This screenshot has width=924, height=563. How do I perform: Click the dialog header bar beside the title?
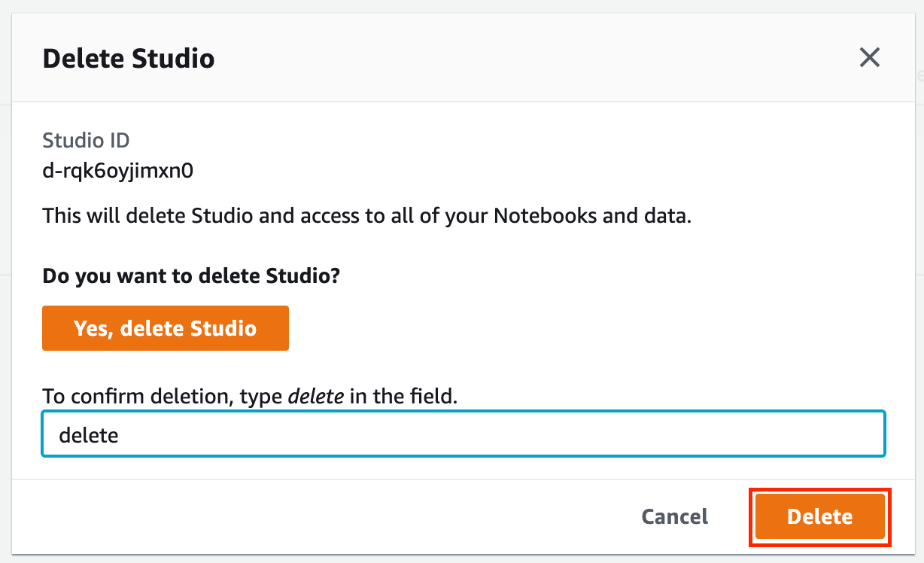[527, 58]
